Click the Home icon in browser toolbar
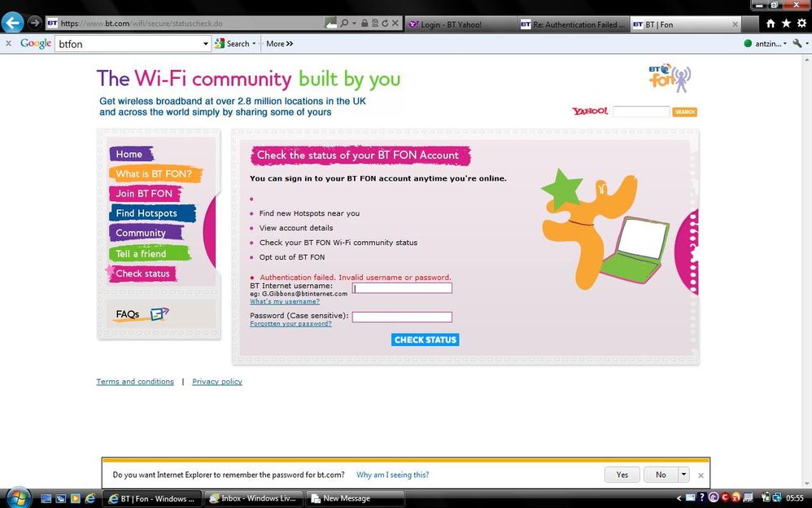The image size is (812, 508). click(x=771, y=24)
